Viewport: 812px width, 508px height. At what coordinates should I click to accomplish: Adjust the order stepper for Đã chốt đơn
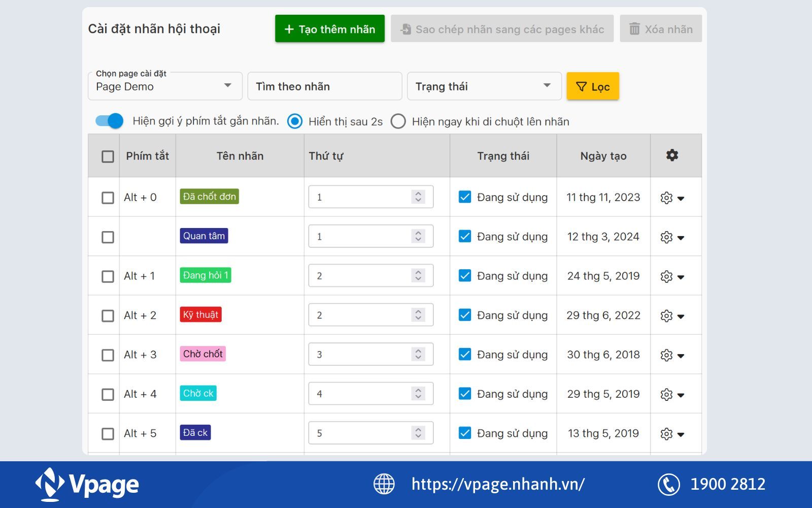[418, 197]
